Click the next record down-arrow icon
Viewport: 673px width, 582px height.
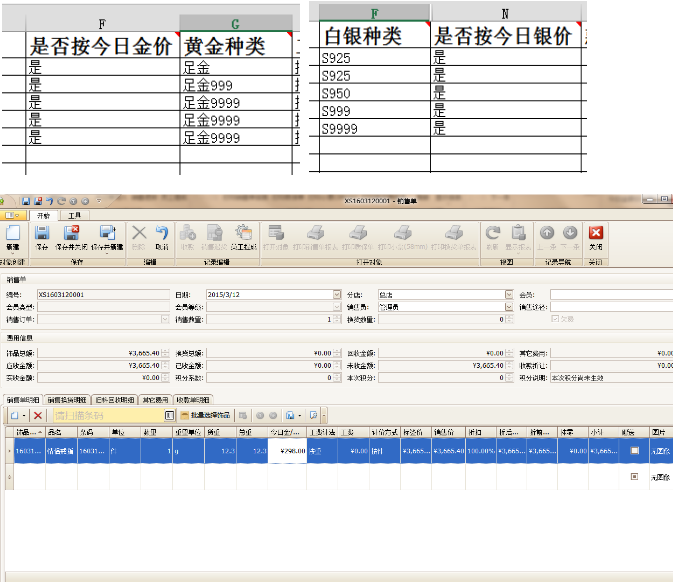point(570,233)
